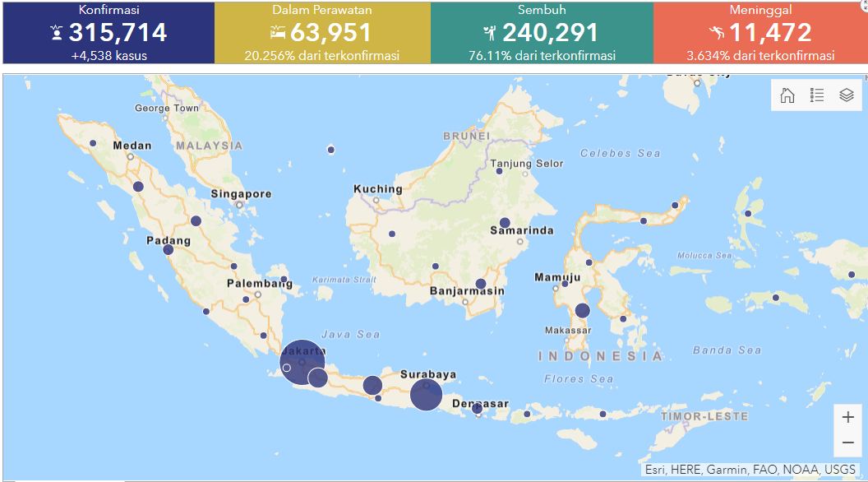Click the 11,472 deaths value

point(770,33)
